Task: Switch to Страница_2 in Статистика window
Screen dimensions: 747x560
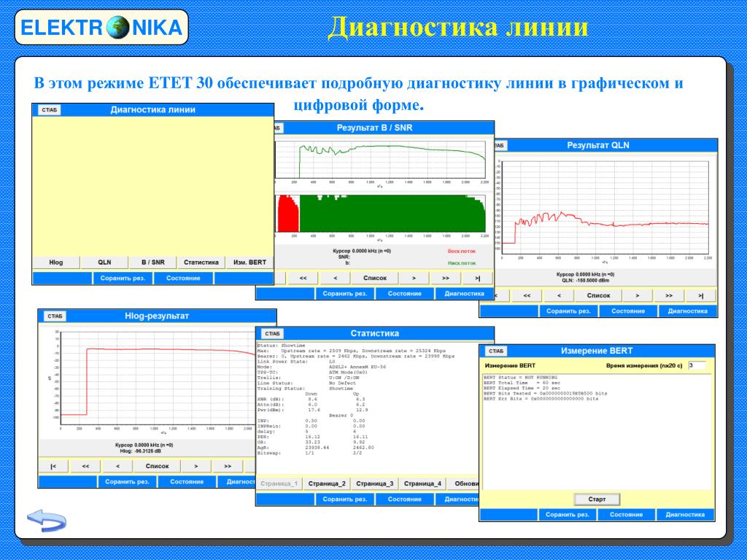Action: tap(327, 484)
